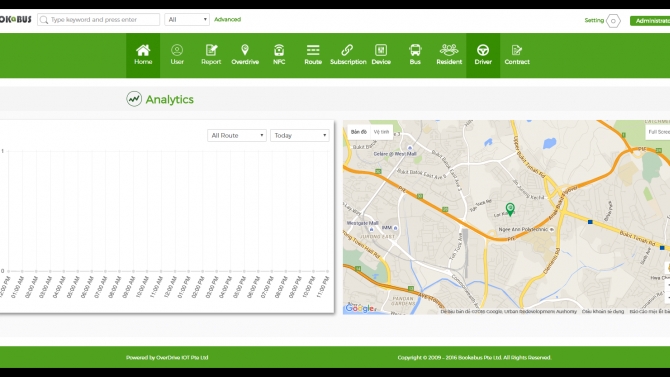670x377 pixels.
Task: Open the Advanced search link
Action: (227, 19)
